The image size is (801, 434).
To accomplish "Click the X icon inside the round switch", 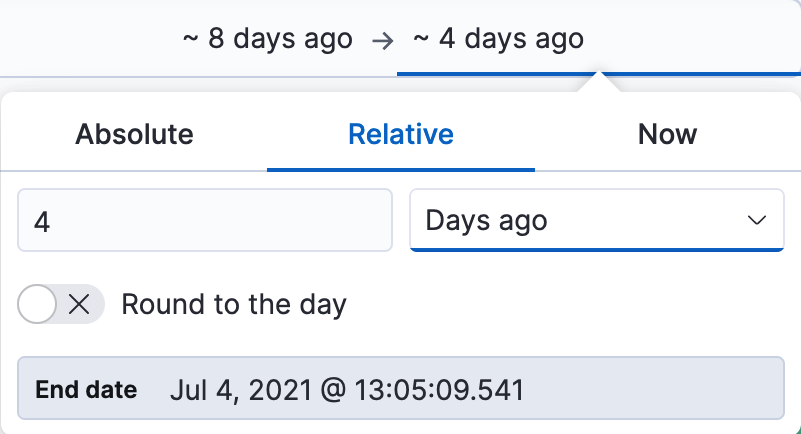I will 79,305.
